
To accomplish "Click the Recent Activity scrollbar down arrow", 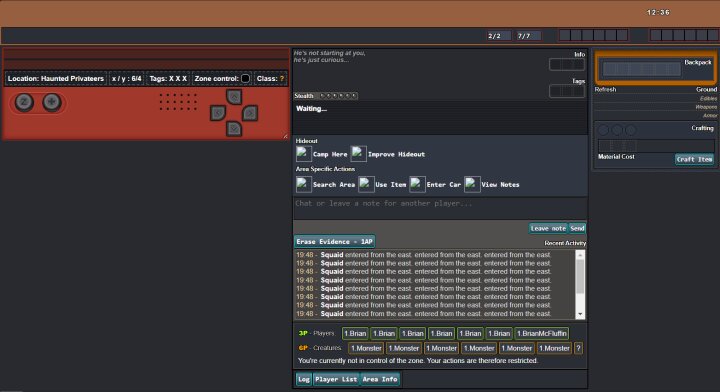I will point(580,314).
